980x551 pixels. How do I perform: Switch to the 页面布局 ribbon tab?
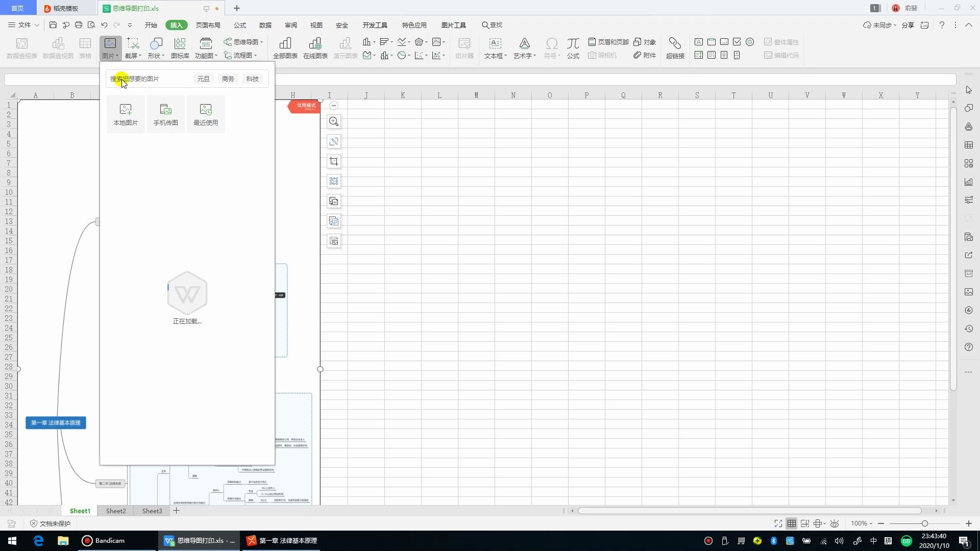208,25
